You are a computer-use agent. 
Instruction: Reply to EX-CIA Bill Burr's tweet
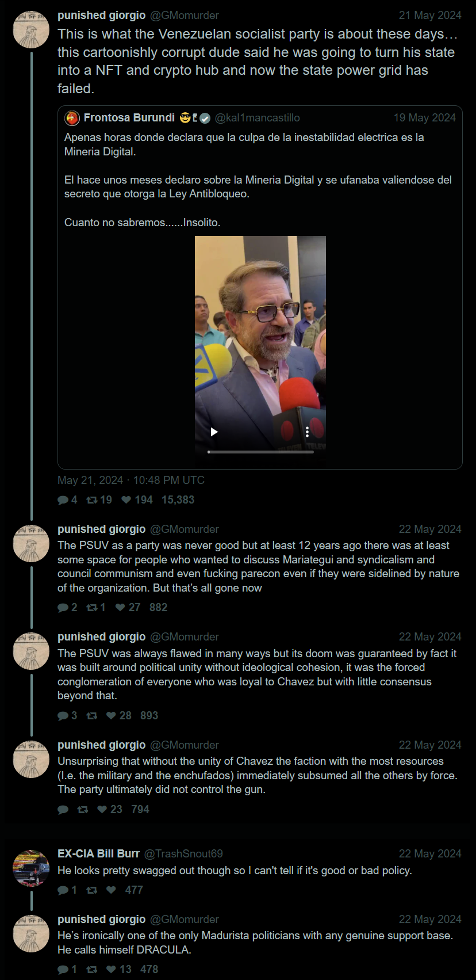point(63,890)
